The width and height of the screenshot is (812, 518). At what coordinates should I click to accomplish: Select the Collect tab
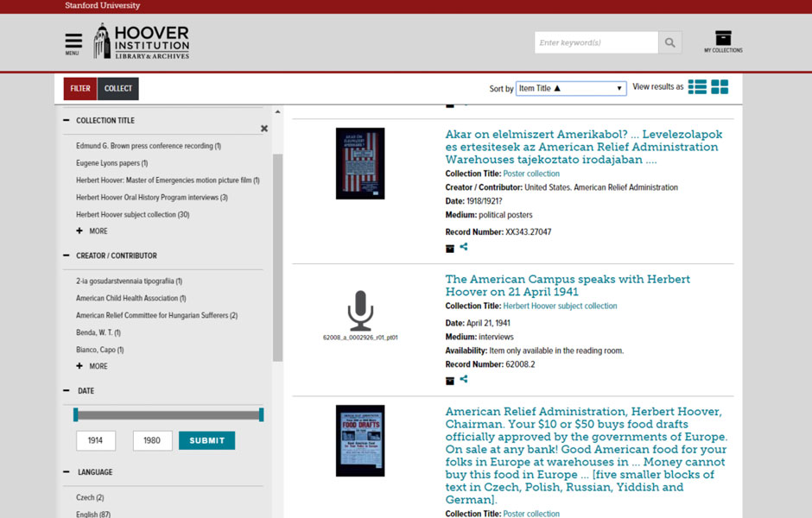[x=118, y=88]
